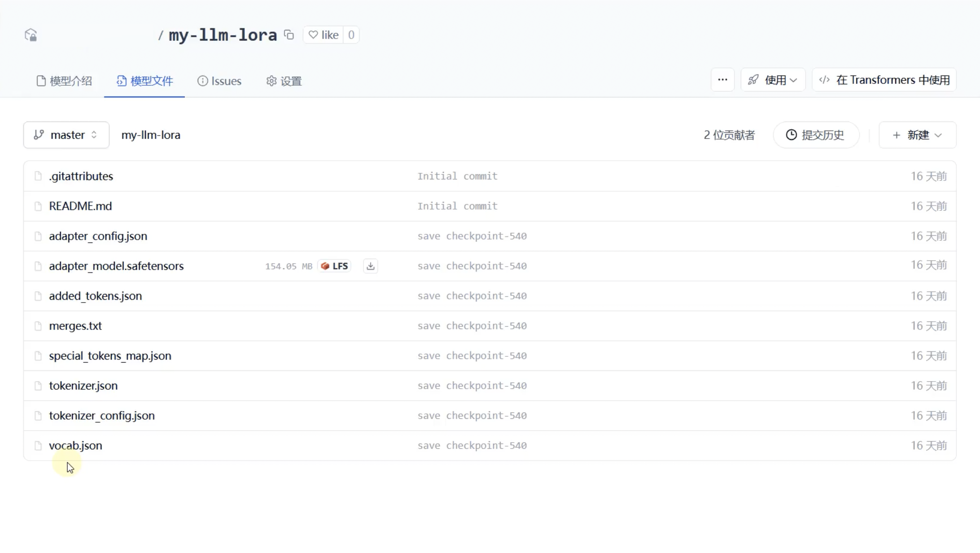Viewport: 980px width, 553px height.
Task: Open the 设置 settings tab
Action: pyautogui.click(x=284, y=81)
